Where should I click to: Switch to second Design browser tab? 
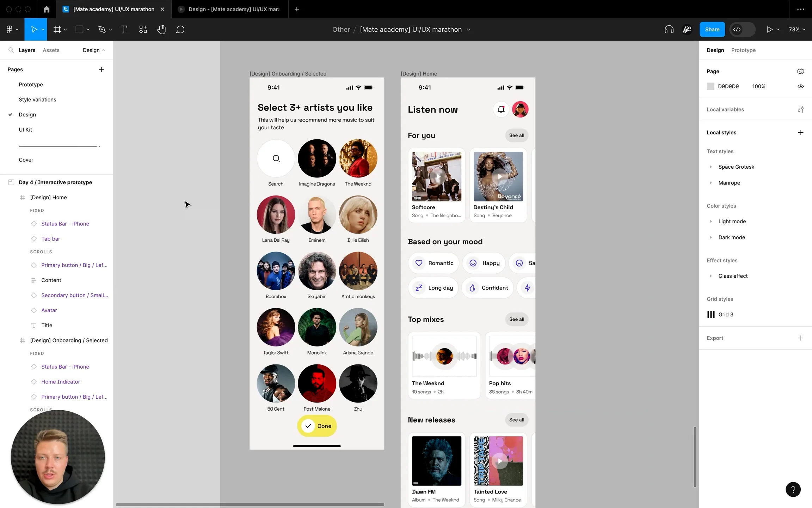click(230, 9)
